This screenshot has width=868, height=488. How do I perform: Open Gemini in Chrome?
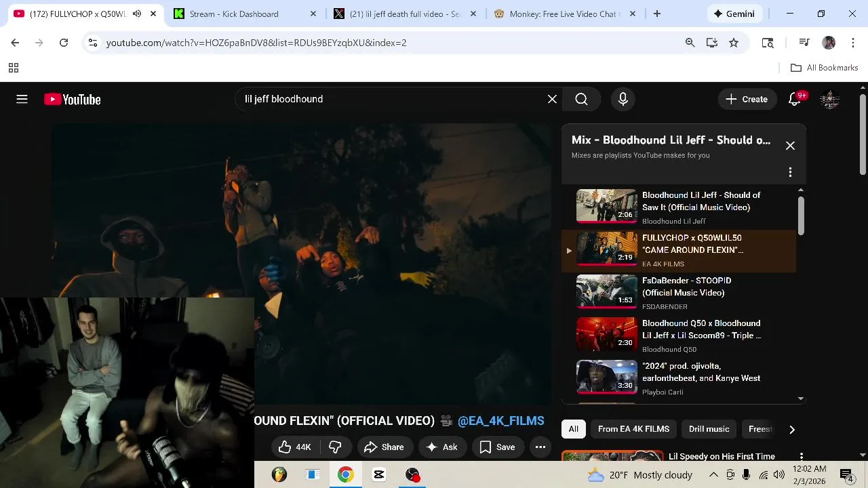(734, 14)
